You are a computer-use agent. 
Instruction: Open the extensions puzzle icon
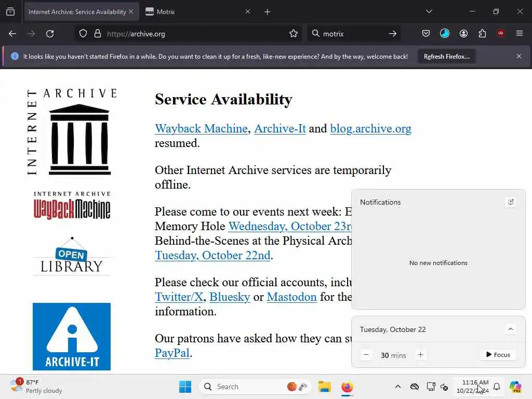pos(482,33)
